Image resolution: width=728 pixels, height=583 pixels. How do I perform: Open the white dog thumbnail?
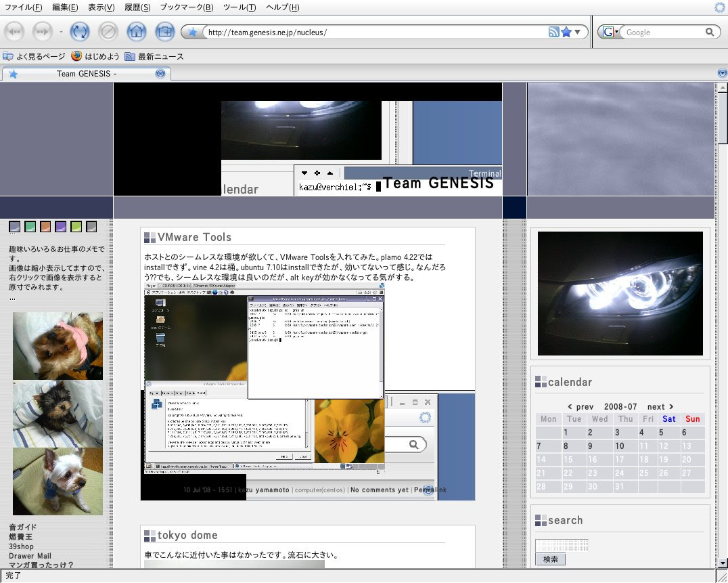(x=58, y=481)
